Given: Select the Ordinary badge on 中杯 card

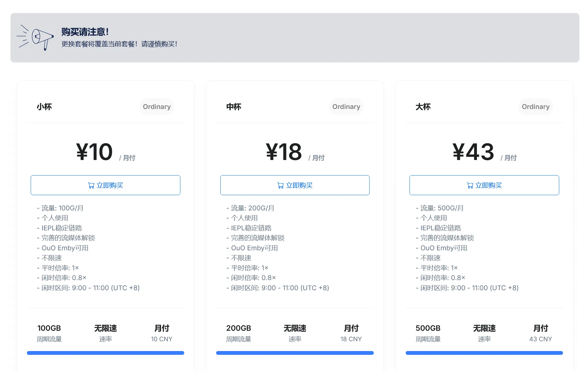Looking at the screenshot, I should (346, 106).
